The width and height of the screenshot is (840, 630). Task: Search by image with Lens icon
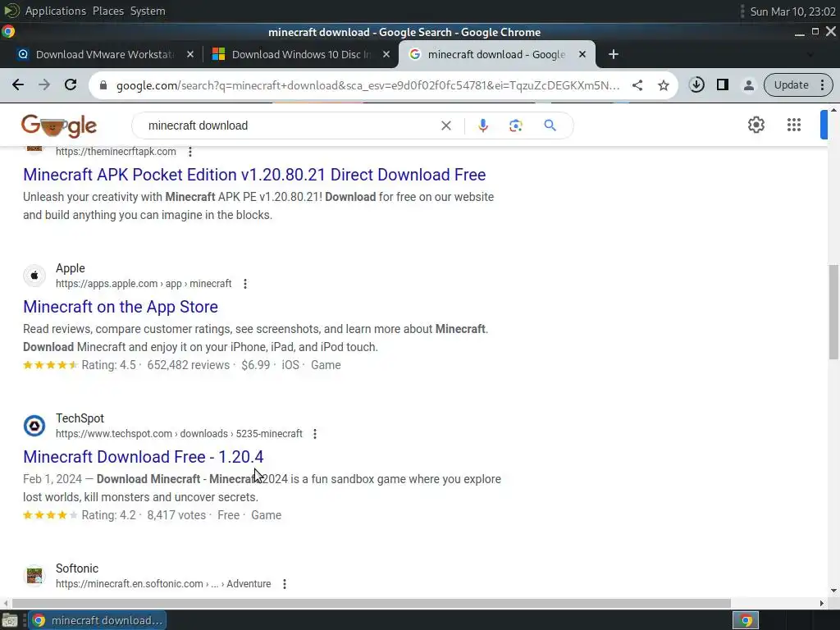[x=515, y=126]
